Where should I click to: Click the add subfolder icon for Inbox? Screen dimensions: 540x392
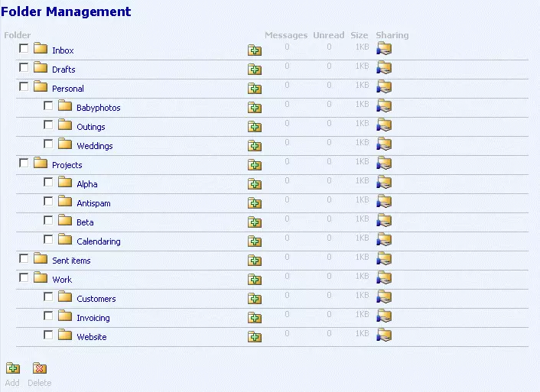255,50
